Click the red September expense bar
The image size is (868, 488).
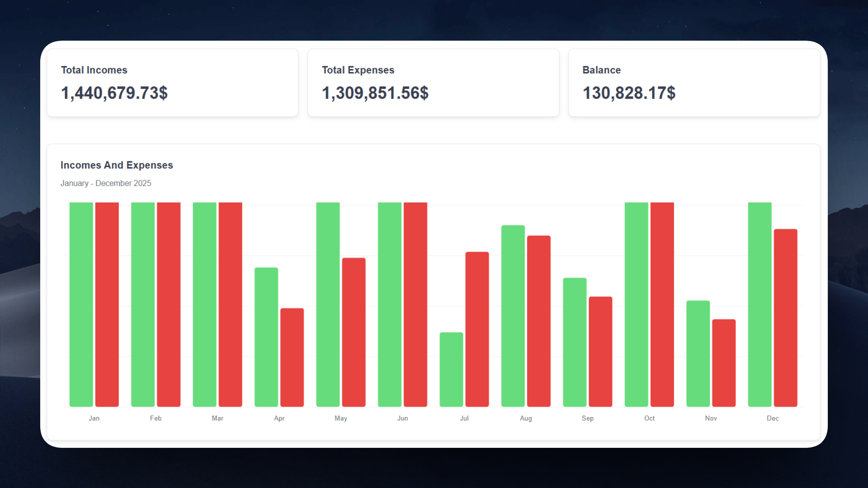click(600, 352)
